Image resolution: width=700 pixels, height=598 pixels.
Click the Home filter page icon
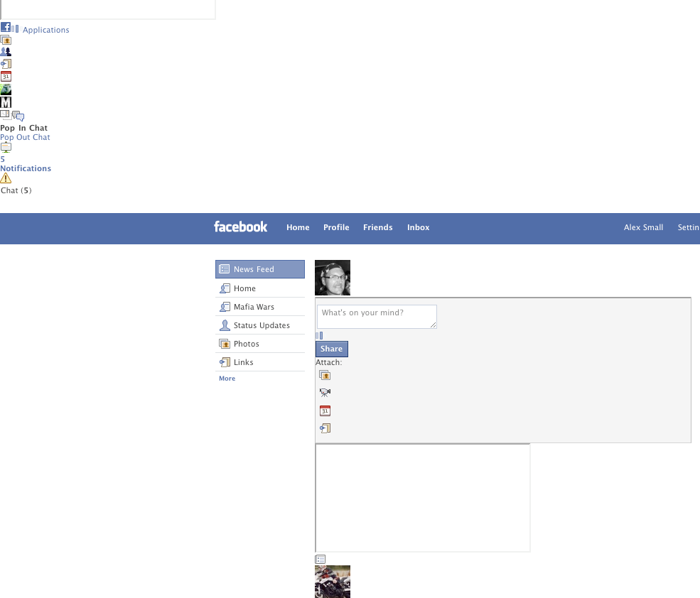[225, 288]
